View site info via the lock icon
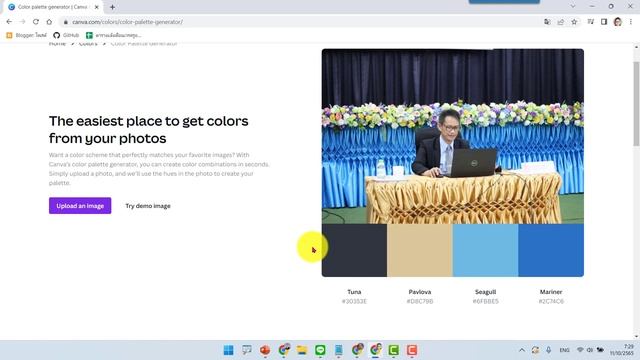Viewport: 640px width, 360px height. (66, 22)
